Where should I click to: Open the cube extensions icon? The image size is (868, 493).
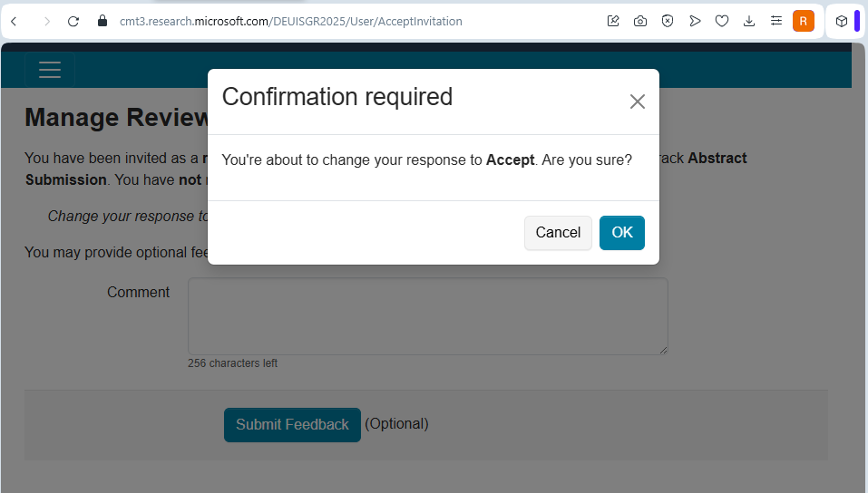842,21
